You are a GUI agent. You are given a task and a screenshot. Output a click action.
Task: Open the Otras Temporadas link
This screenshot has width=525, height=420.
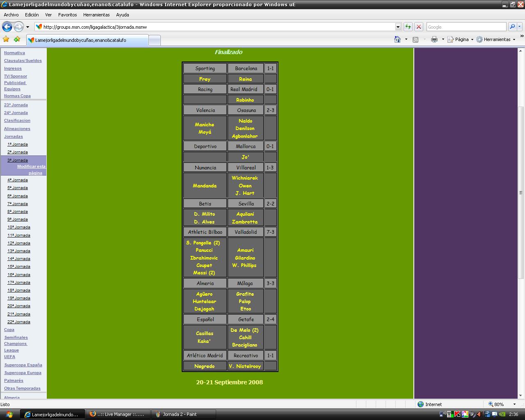click(22, 388)
